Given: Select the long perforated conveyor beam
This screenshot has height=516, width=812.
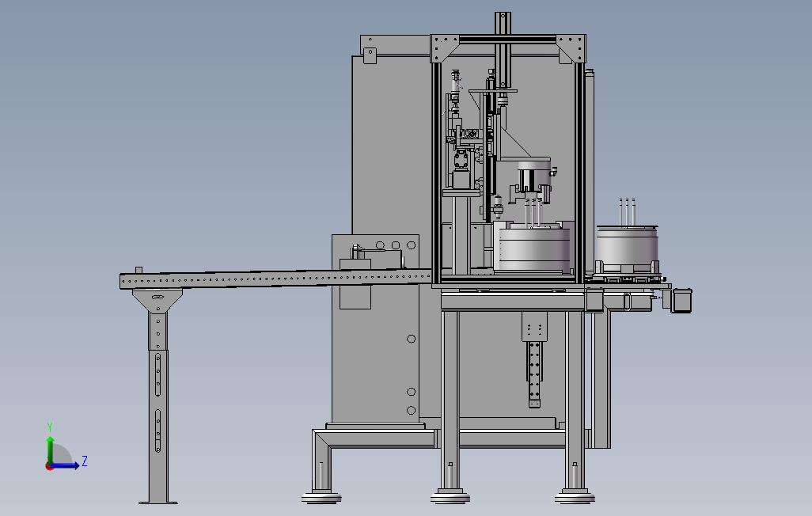Looking at the screenshot, I should (x=275, y=279).
